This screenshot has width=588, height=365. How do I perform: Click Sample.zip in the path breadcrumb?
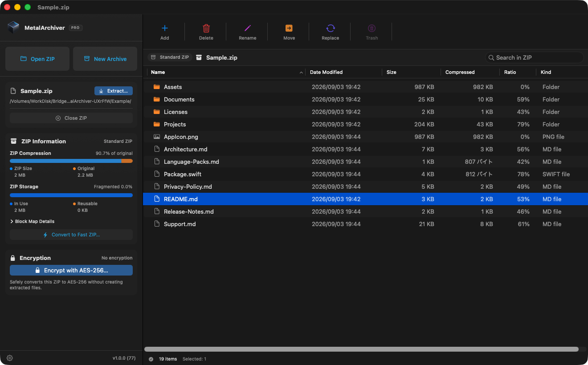click(x=221, y=58)
